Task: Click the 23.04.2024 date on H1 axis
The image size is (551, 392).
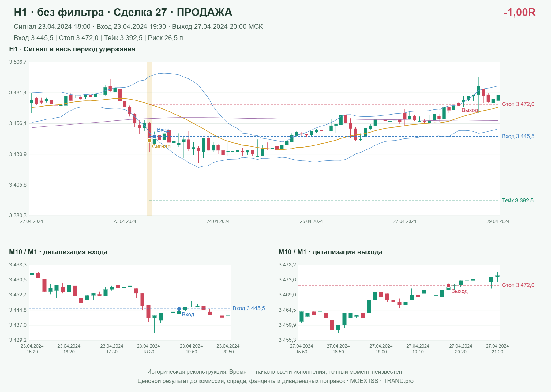Action: click(125, 221)
